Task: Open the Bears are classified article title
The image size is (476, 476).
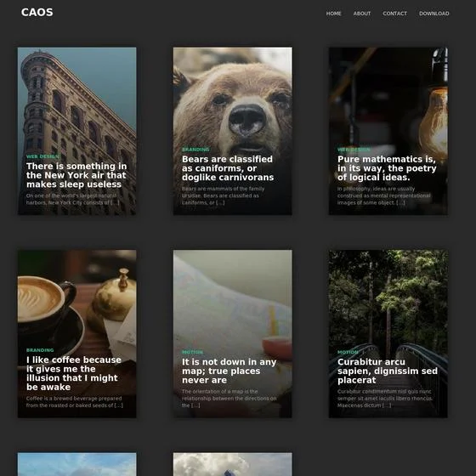Action: click(x=228, y=168)
